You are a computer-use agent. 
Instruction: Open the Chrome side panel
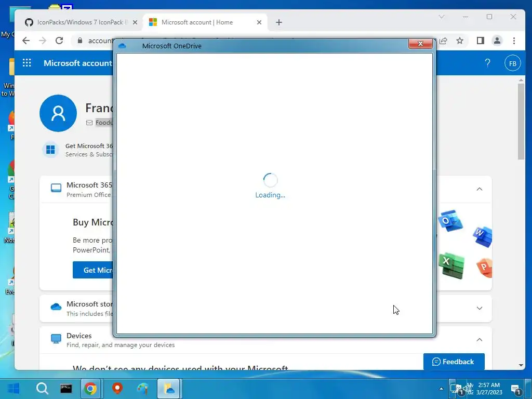pyautogui.click(x=480, y=41)
